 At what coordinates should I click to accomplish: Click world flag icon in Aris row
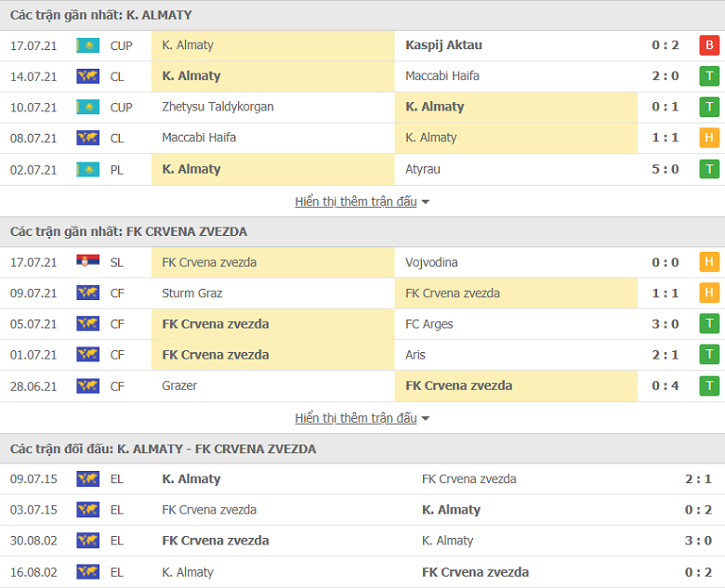click(x=88, y=355)
